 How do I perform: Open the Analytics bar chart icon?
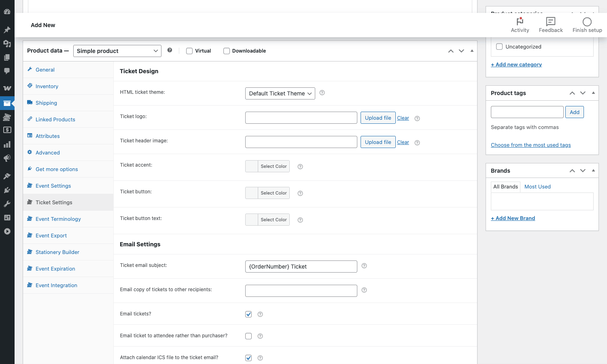[x=7, y=144]
